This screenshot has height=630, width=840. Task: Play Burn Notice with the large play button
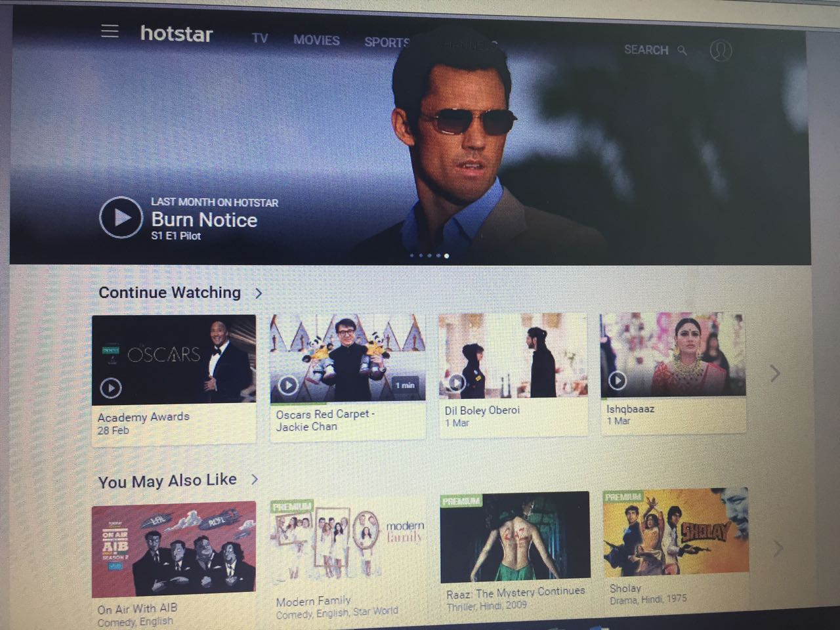click(121, 217)
